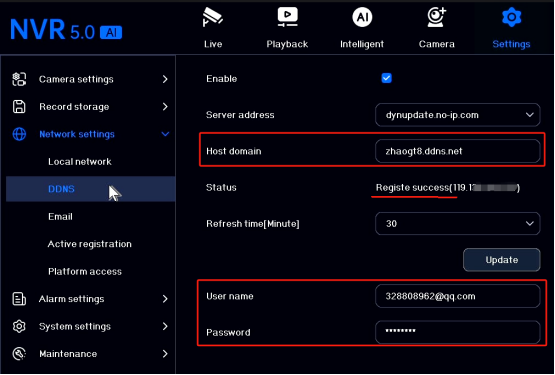Click the Host domain label

(x=234, y=151)
